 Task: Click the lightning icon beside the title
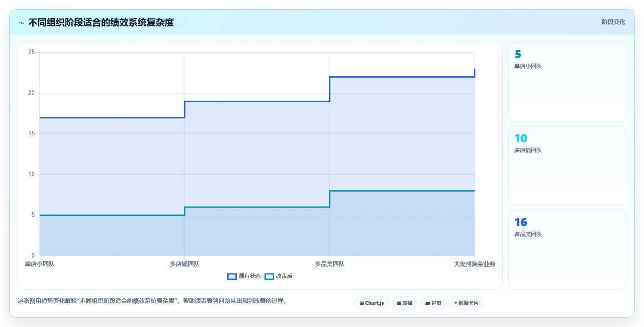click(x=22, y=23)
